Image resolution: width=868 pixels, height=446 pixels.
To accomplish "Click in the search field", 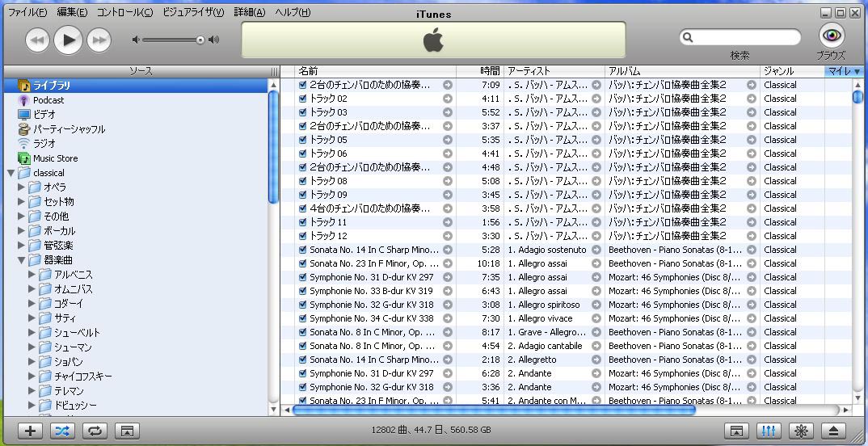I will click(740, 38).
